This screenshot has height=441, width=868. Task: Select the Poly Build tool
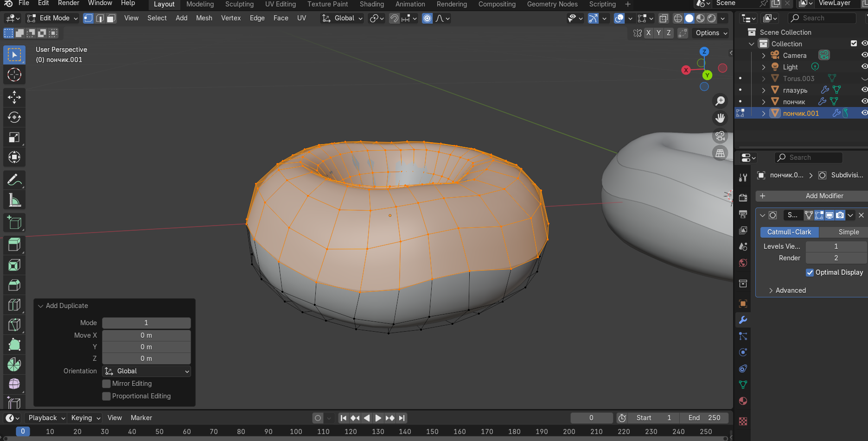(x=14, y=345)
